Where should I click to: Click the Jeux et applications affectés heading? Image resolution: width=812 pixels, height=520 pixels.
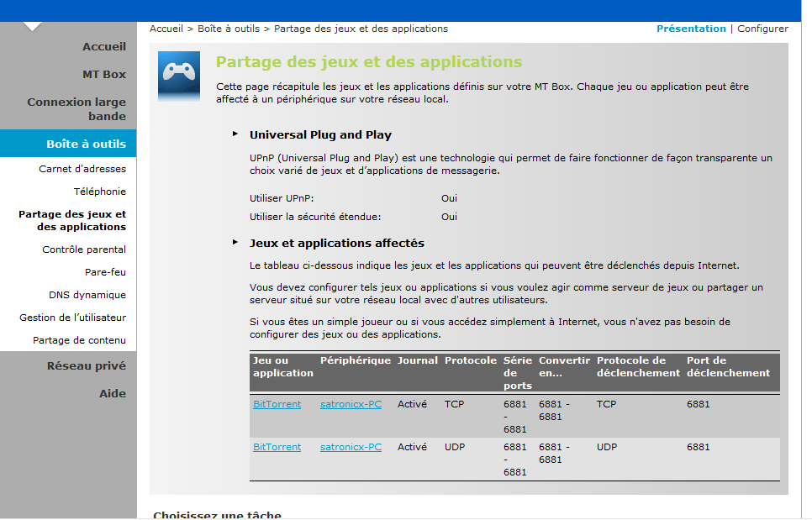click(x=336, y=243)
